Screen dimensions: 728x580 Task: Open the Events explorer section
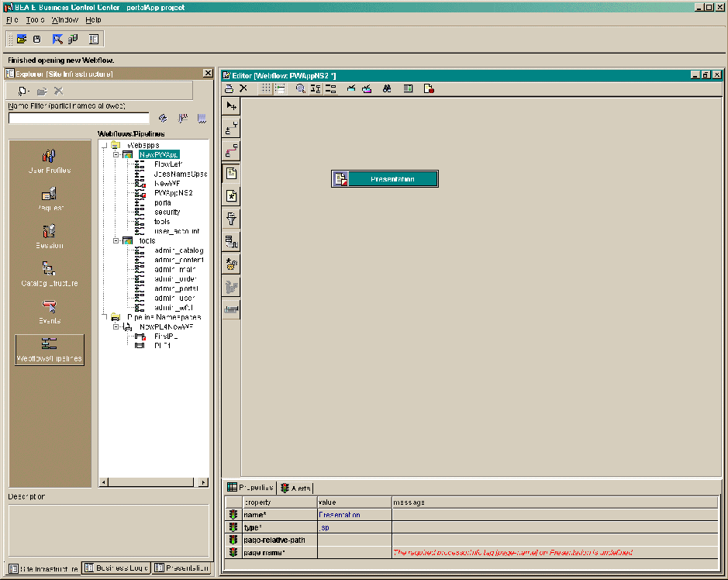pyautogui.click(x=49, y=312)
